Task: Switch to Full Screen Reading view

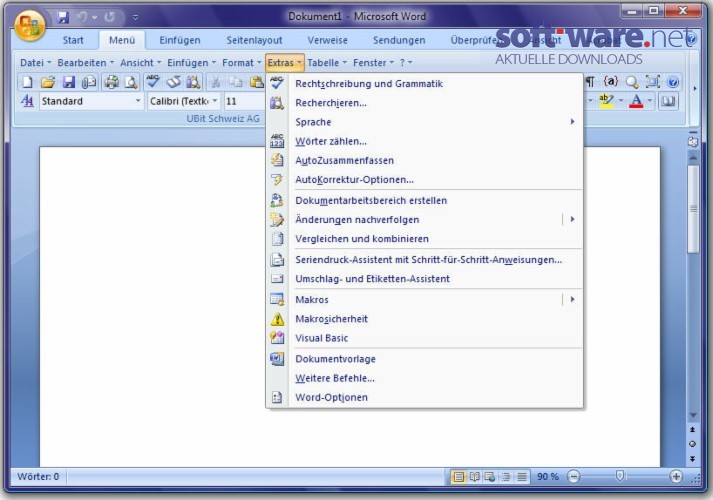Action: 474,476
